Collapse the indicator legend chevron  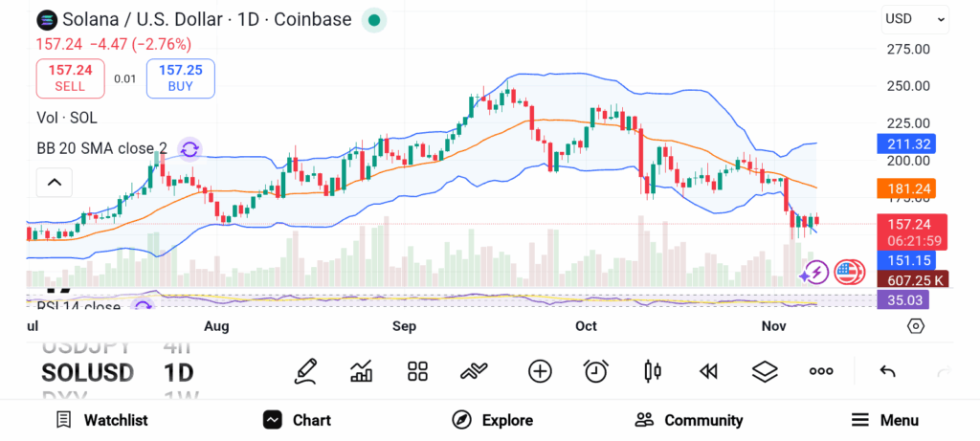(55, 182)
